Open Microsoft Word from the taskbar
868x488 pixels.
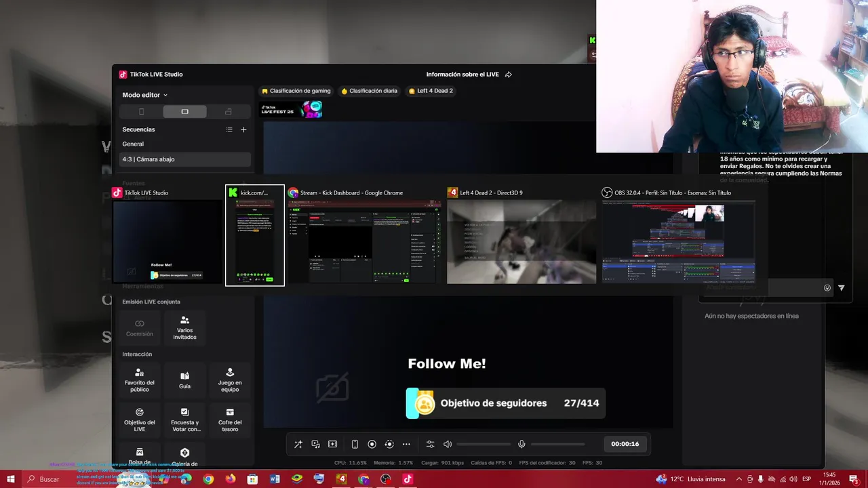(x=275, y=479)
